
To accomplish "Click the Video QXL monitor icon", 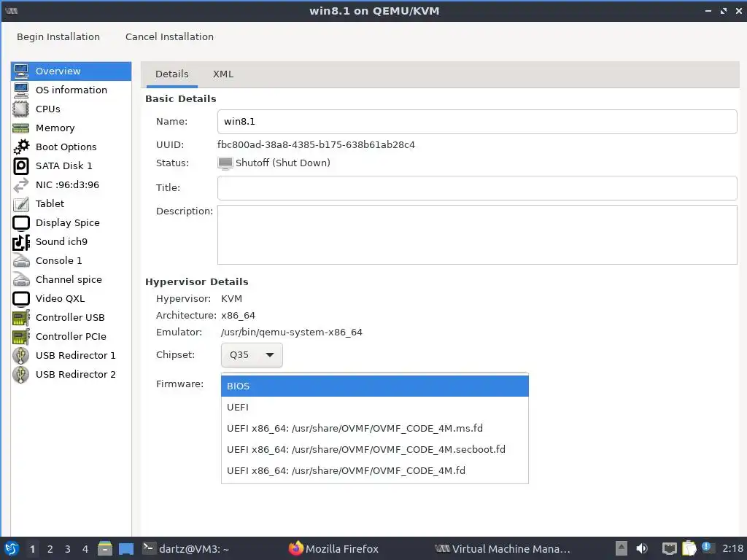I will coord(21,298).
